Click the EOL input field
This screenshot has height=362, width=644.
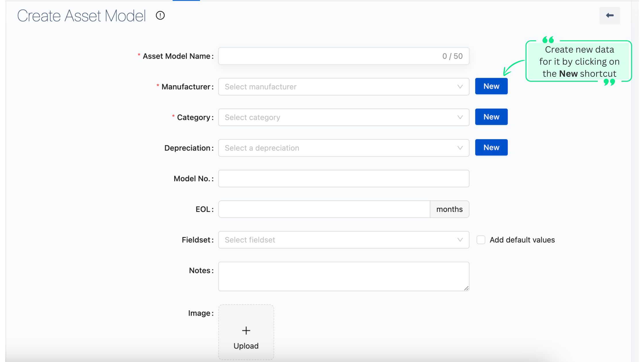324,209
